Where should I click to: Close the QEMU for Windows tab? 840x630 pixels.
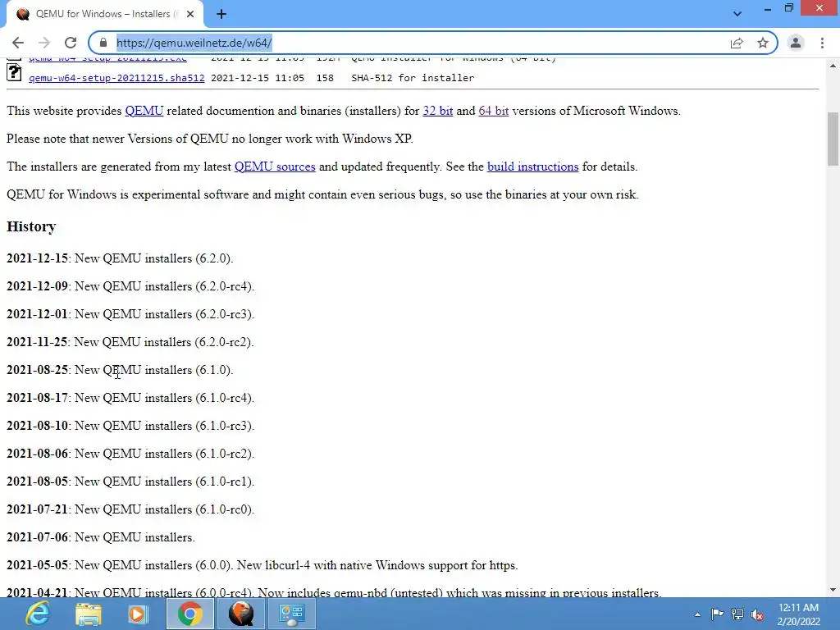(x=190, y=14)
